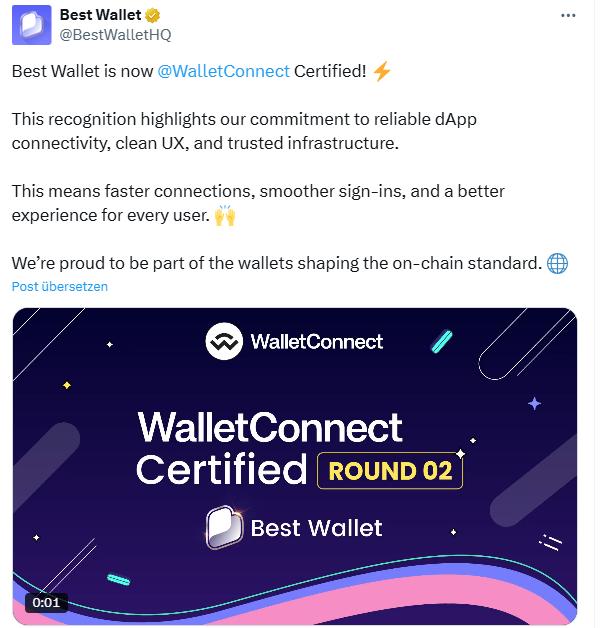607x628 pixels.
Task: Click the raised hands emoji
Action: click(x=225, y=216)
